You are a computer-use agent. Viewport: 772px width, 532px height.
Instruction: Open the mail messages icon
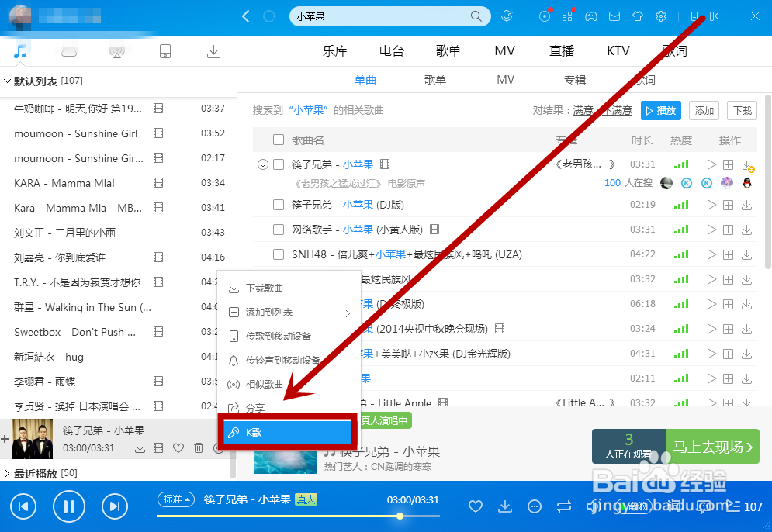614,16
